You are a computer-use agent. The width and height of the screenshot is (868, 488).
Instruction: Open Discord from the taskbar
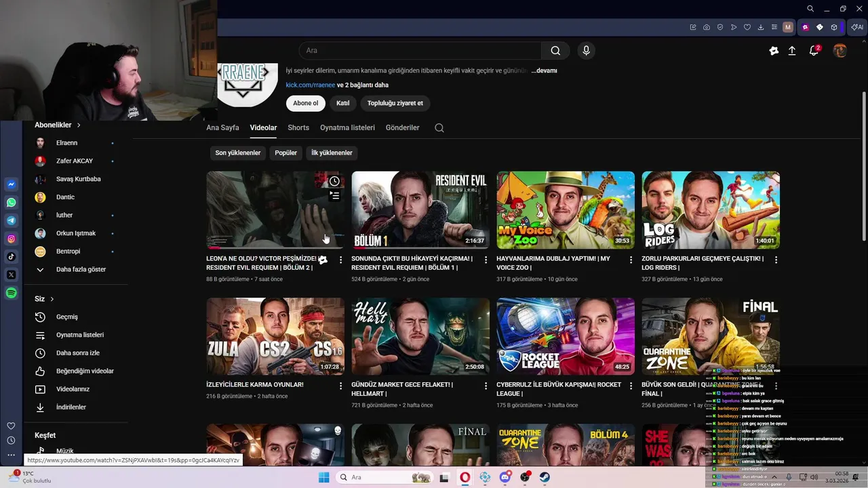[505, 477]
